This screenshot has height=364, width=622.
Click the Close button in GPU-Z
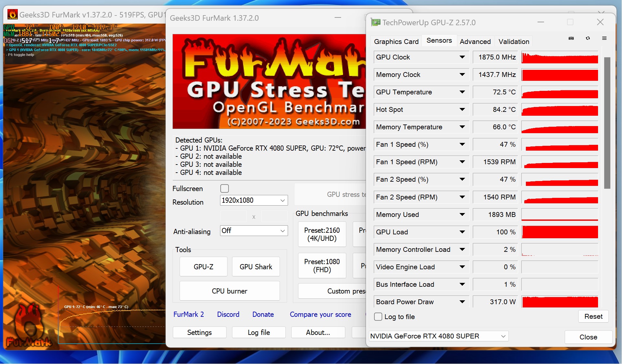(588, 337)
